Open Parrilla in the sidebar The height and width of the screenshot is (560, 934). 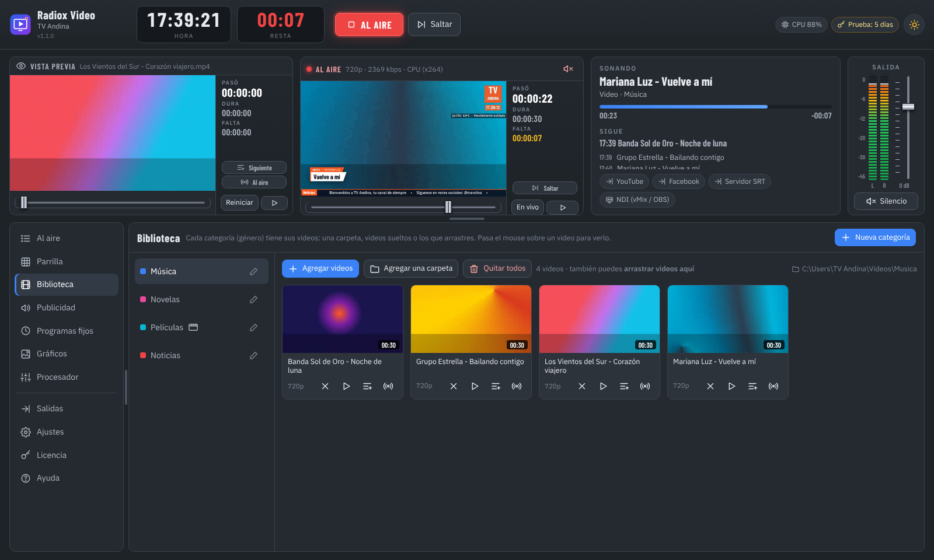(x=67, y=261)
